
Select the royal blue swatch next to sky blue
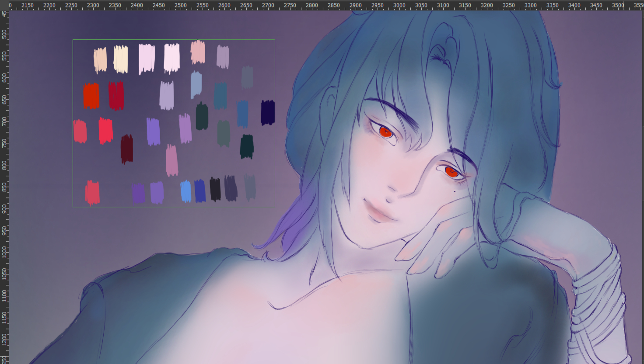[200, 191]
